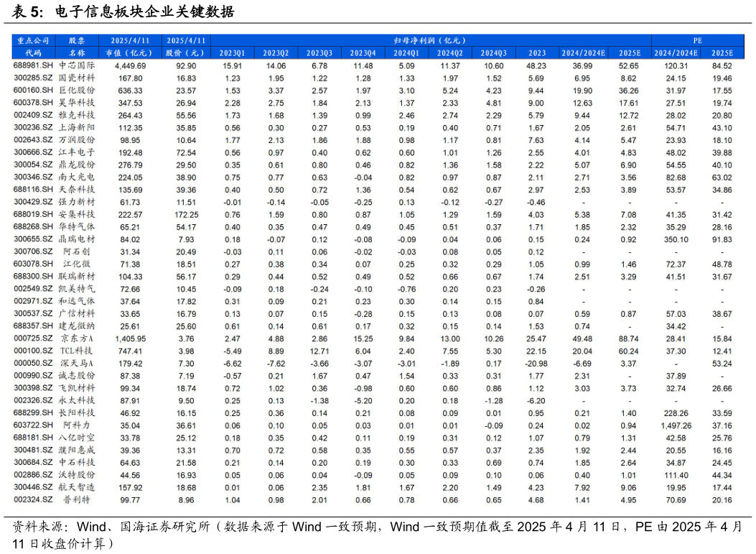
Task: Click stock code 688268.SH
Action: 33,226
